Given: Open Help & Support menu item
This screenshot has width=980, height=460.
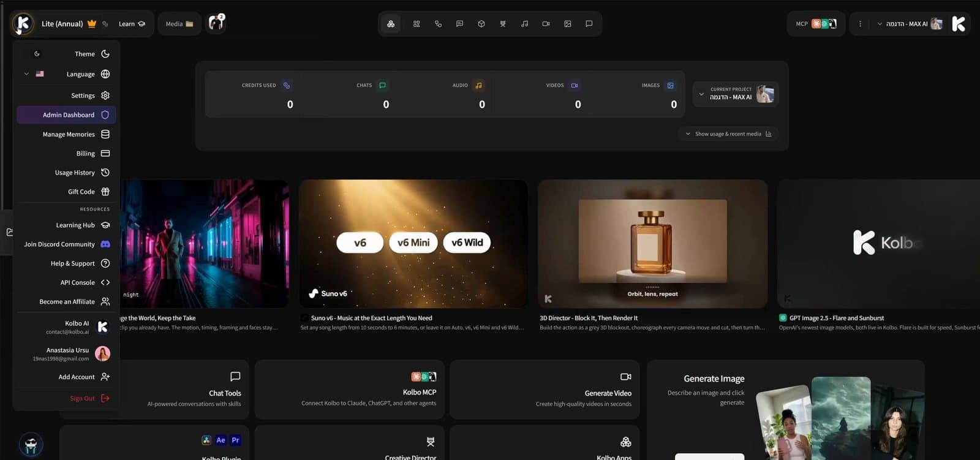Looking at the screenshot, I should pyautogui.click(x=66, y=263).
